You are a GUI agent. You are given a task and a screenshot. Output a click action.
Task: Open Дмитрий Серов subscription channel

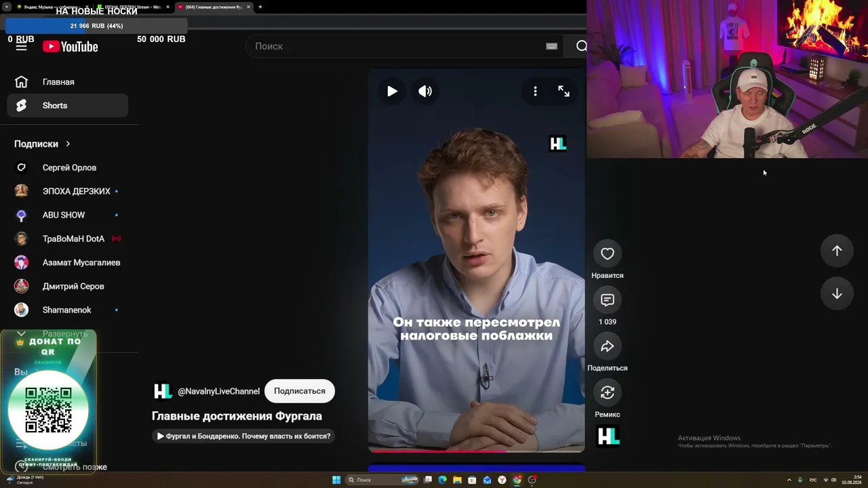click(67, 286)
